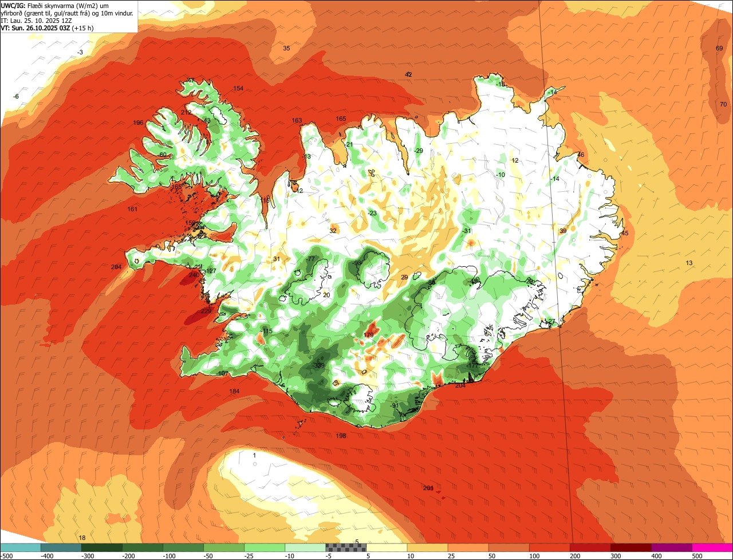Click the map value '165'

[341, 119]
